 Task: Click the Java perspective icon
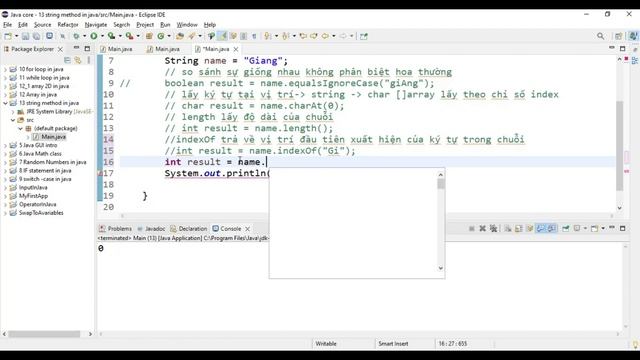click(x=633, y=36)
